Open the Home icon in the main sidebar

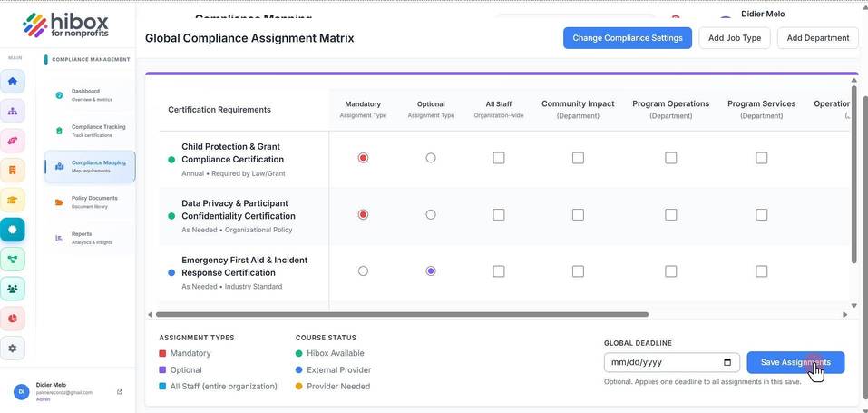click(x=12, y=82)
